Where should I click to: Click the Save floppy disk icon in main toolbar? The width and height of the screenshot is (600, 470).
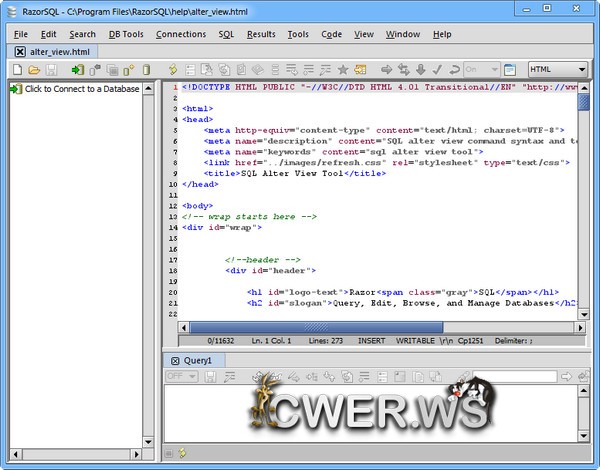(x=51, y=70)
